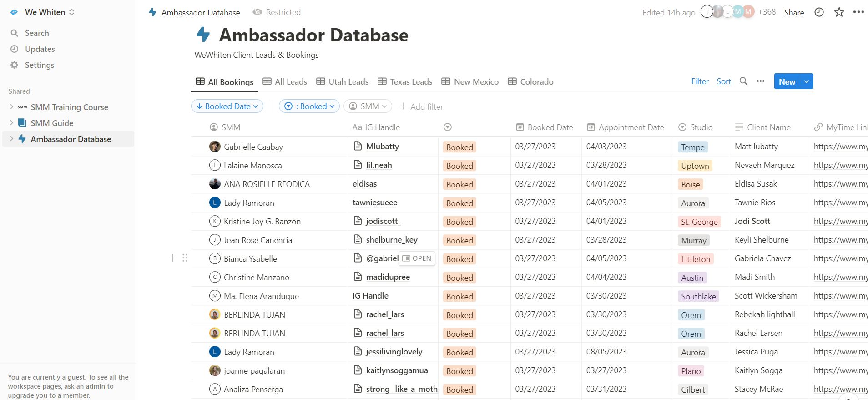This screenshot has height=400, width=868.
Task: Open the Texas Leads view
Action: pyautogui.click(x=405, y=82)
